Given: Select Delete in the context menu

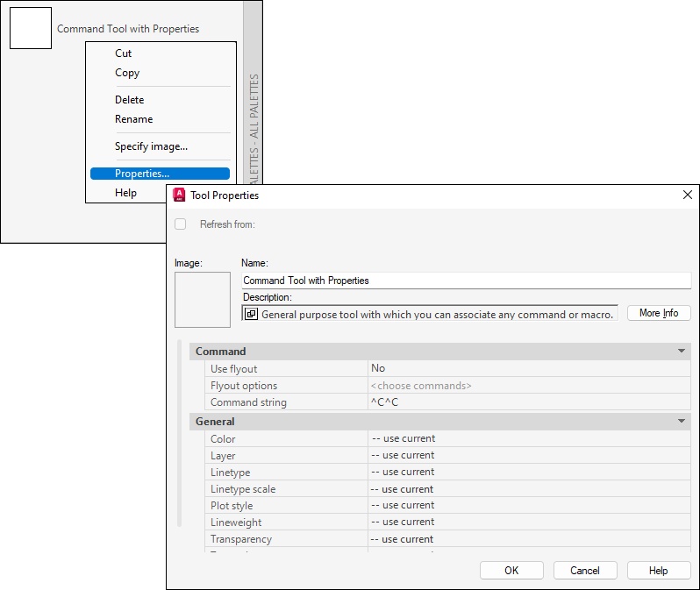Looking at the screenshot, I should coord(130,100).
